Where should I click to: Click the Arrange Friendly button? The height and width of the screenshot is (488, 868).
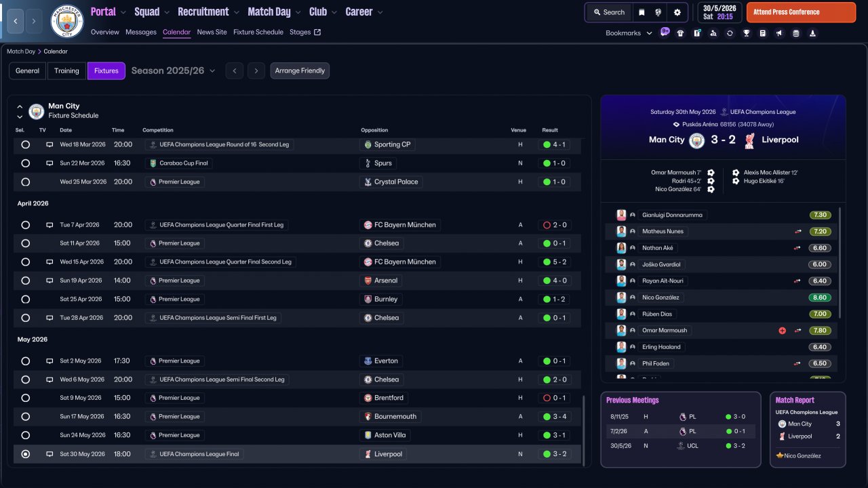pos(300,70)
